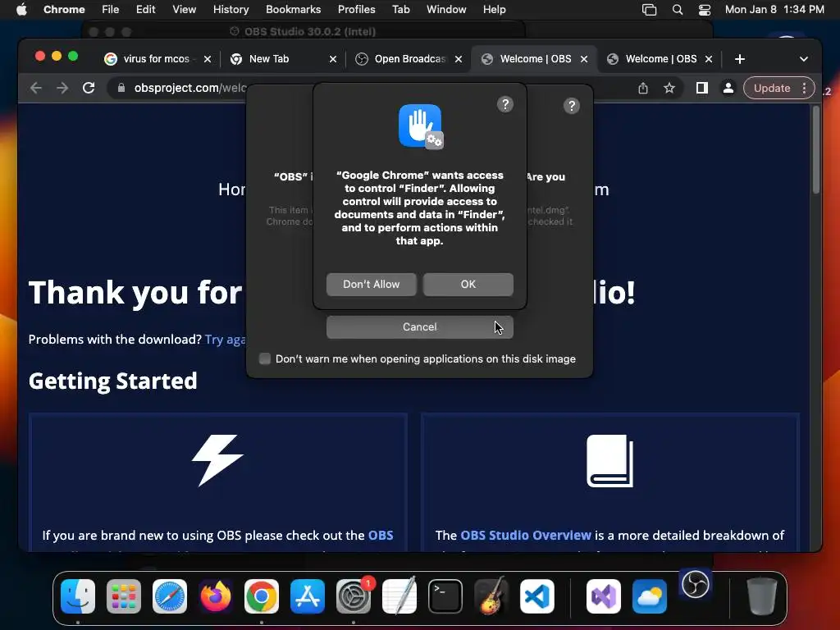Viewport: 840px width, 630px height.
Task: Open App Store from the Dock
Action: [x=308, y=596]
